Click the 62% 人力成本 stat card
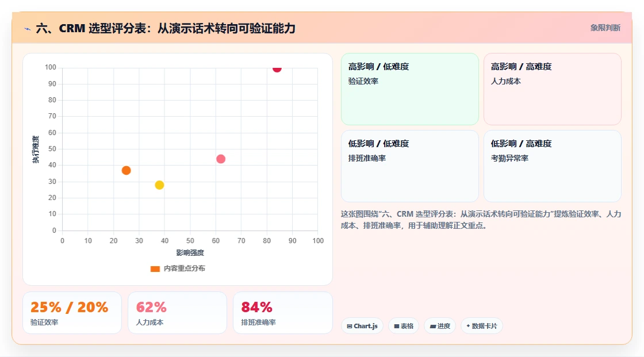The width and height of the screenshot is (644, 357). [x=178, y=313]
